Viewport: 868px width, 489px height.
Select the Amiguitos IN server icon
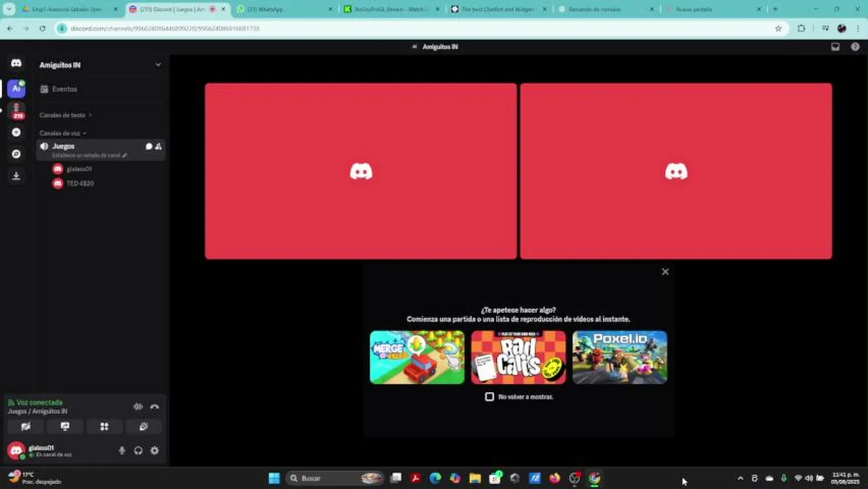click(x=16, y=88)
